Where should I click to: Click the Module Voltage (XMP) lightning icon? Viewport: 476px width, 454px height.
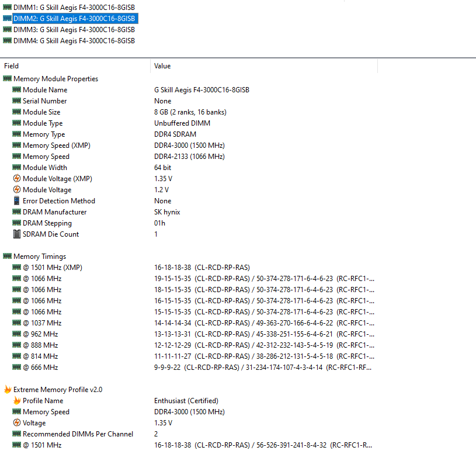(17, 178)
